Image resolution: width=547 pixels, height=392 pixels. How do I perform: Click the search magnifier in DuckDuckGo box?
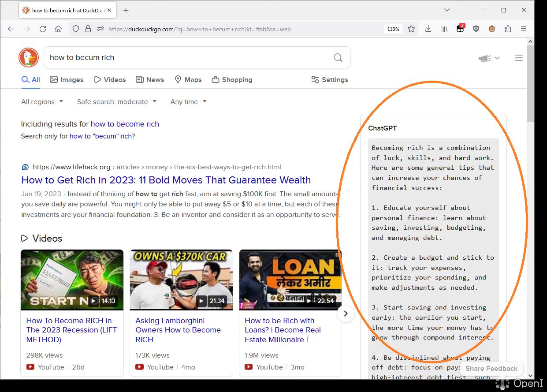click(x=338, y=57)
